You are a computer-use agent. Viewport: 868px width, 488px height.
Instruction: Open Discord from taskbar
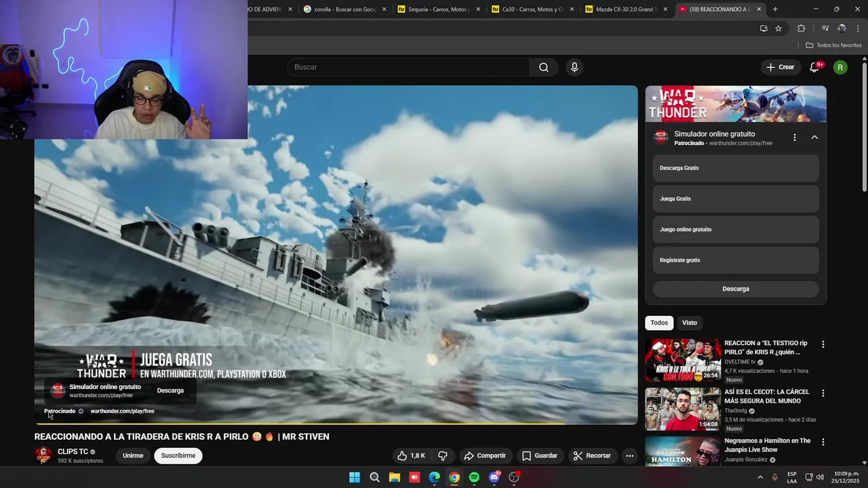pos(494,477)
